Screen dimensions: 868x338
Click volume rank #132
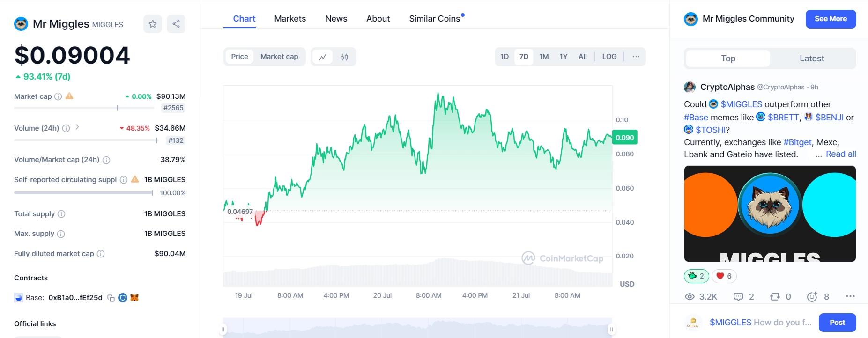click(x=176, y=140)
